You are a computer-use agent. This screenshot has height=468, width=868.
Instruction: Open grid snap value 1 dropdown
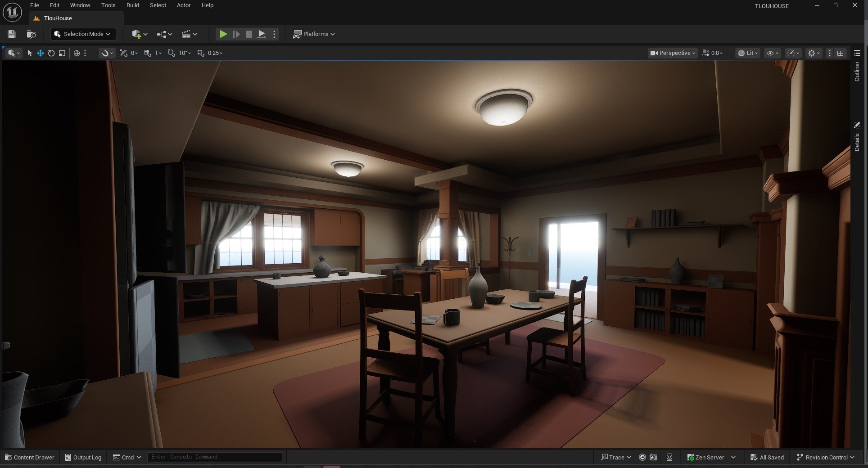158,53
